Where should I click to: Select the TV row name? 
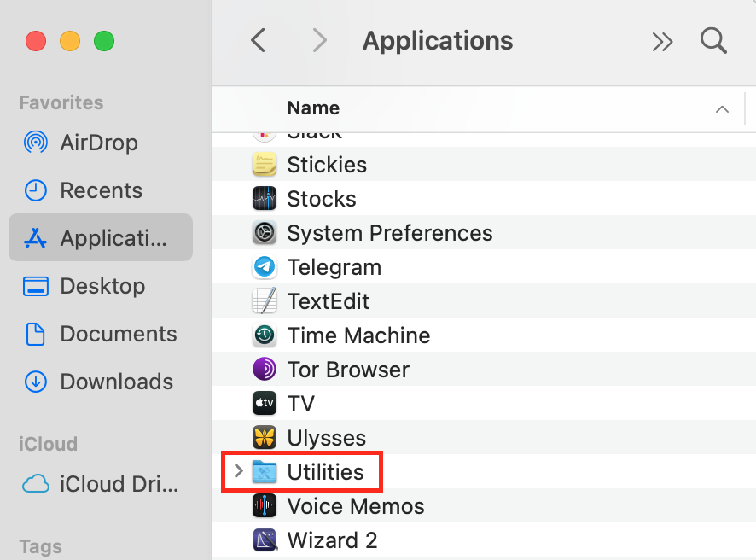click(301, 404)
